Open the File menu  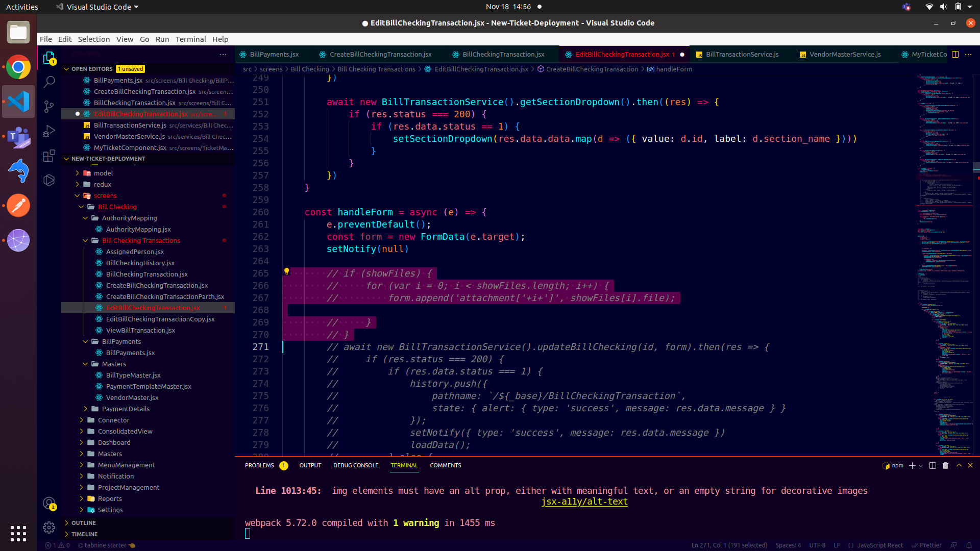tap(46, 39)
